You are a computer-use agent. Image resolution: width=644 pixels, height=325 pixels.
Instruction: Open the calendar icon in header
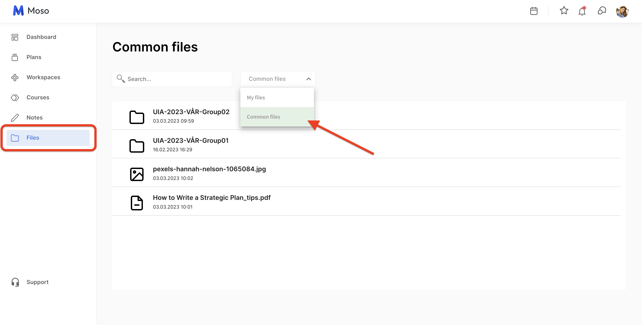[x=534, y=11]
